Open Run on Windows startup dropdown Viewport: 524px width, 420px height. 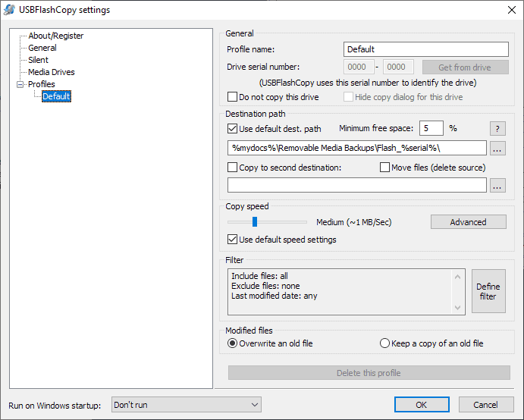[x=187, y=405]
